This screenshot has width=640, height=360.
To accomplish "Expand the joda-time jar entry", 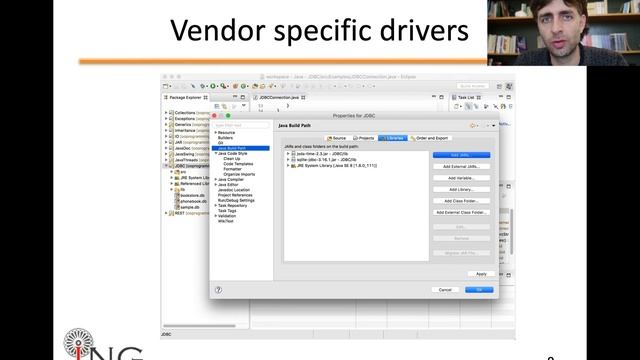I will pos(288,154).
